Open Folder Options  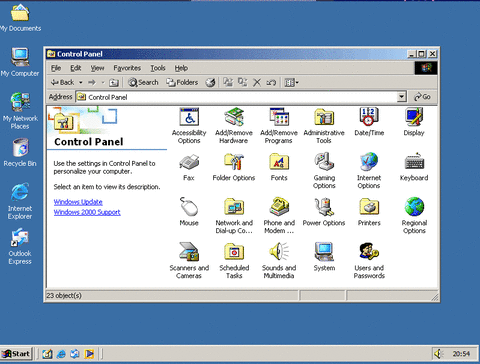tap(234, 167)
